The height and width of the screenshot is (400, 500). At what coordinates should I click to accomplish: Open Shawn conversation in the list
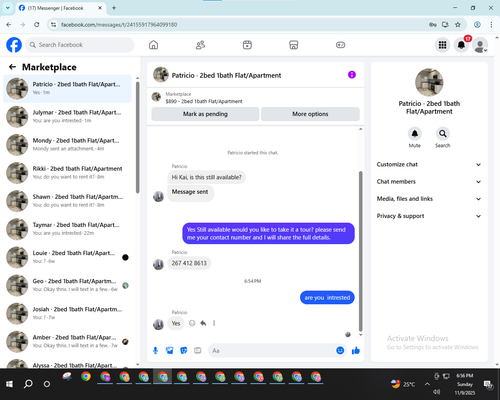[67, 201]
